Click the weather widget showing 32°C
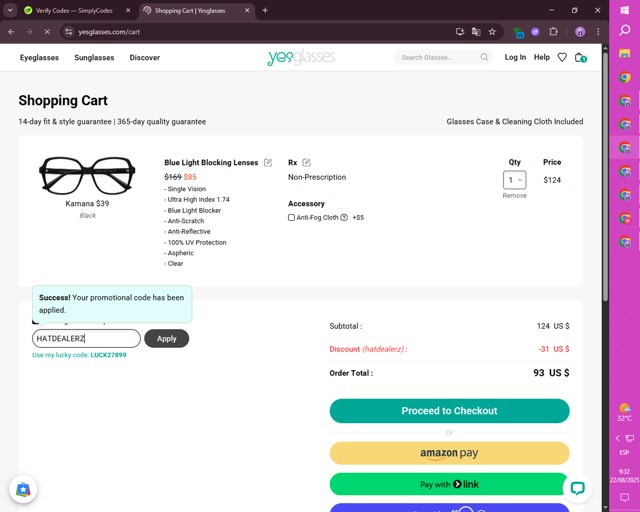 pos(624,412)
